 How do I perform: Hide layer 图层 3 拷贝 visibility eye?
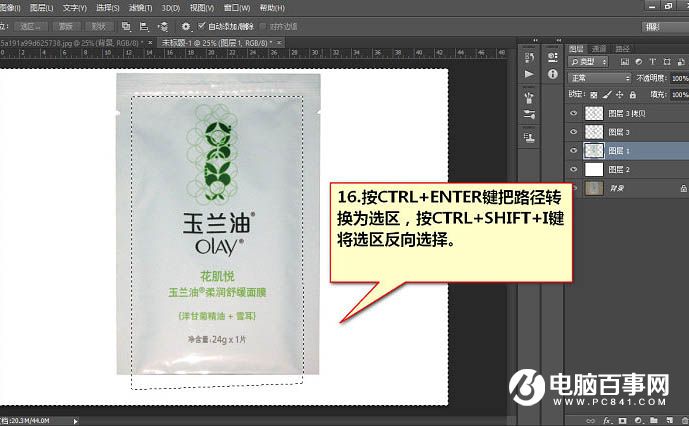[573, 113]
